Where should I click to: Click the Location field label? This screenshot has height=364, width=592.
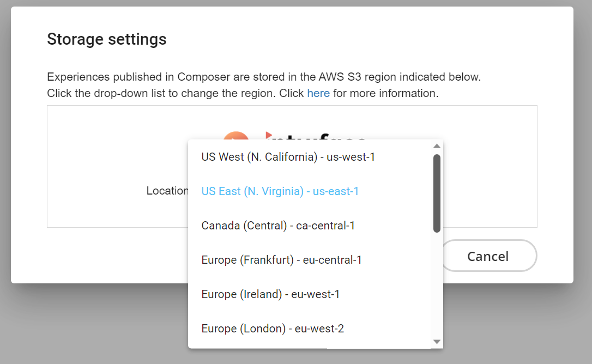[x=167, y=191]
